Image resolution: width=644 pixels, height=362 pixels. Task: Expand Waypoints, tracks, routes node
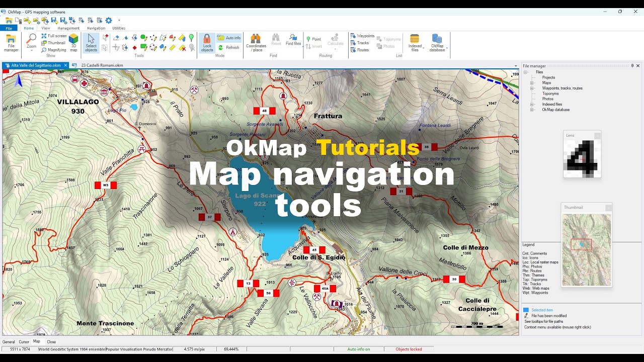(x=532, y=88)
